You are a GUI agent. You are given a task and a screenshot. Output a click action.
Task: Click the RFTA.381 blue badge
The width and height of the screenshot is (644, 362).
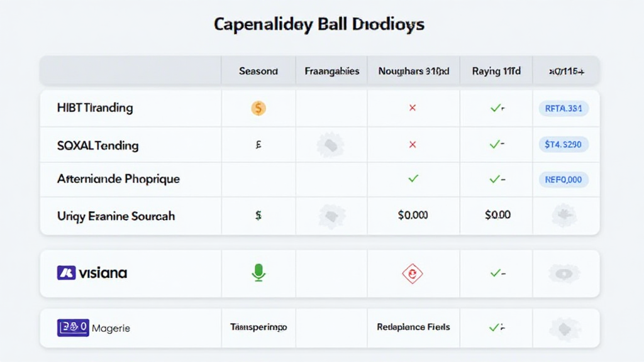pos(563,108)
